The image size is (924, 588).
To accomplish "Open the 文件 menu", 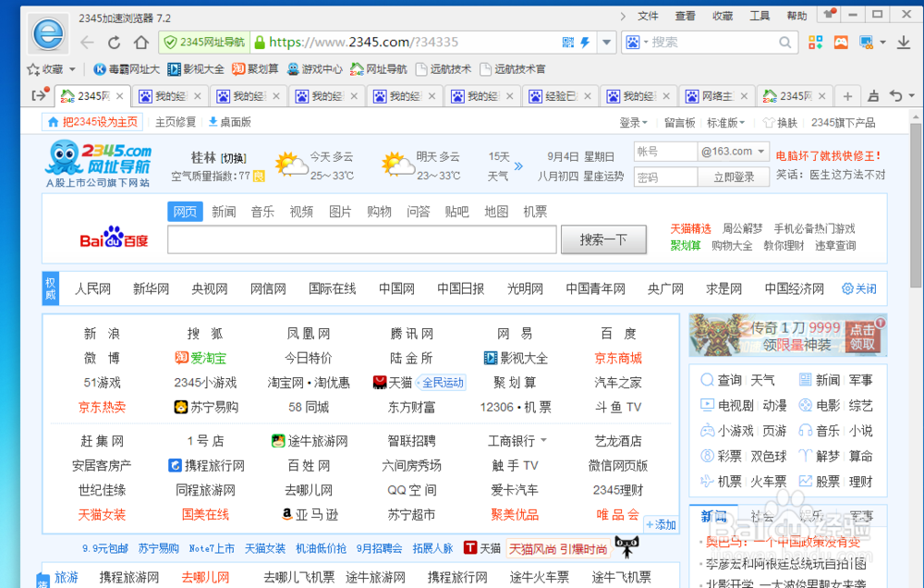I will point(648,16).
